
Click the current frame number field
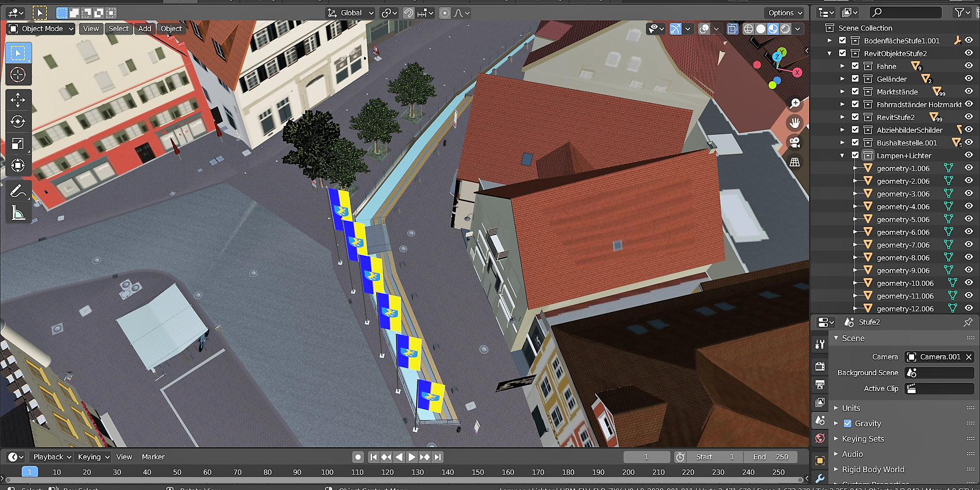(646, 457)
